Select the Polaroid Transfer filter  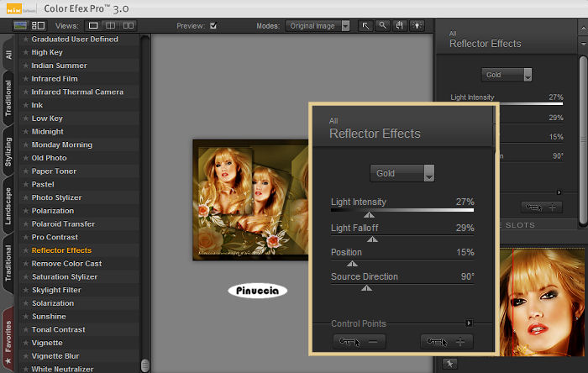(63, 223)
